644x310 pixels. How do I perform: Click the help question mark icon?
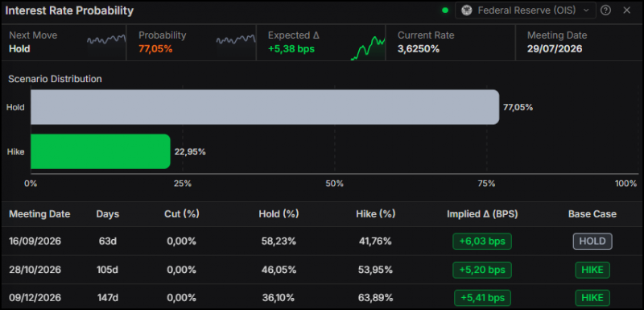[x=605, y=10]
